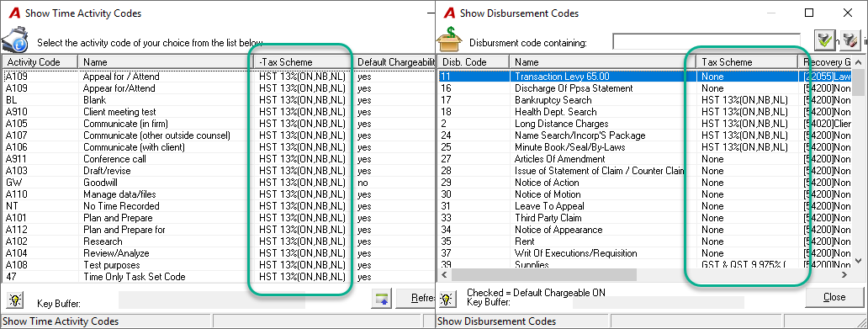Click Tax Scheme header in Disbursement Codes
The width and height of the screenshot is (868, 329).
[747, 62]
